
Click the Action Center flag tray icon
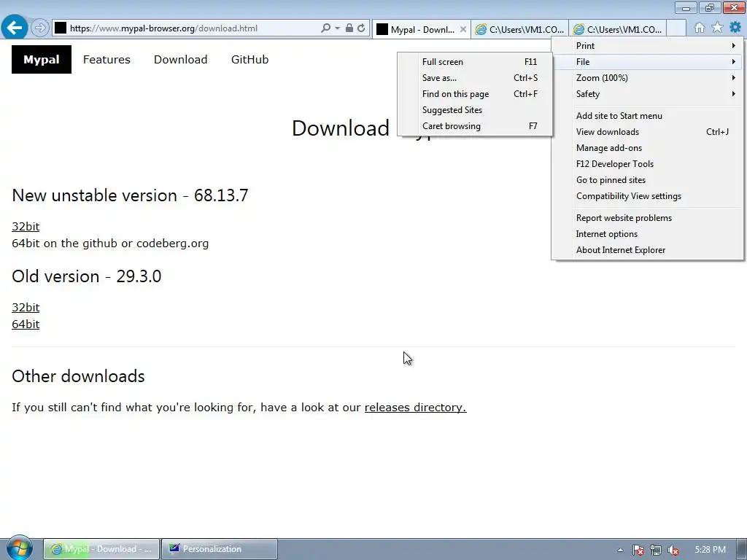point(638,550)
